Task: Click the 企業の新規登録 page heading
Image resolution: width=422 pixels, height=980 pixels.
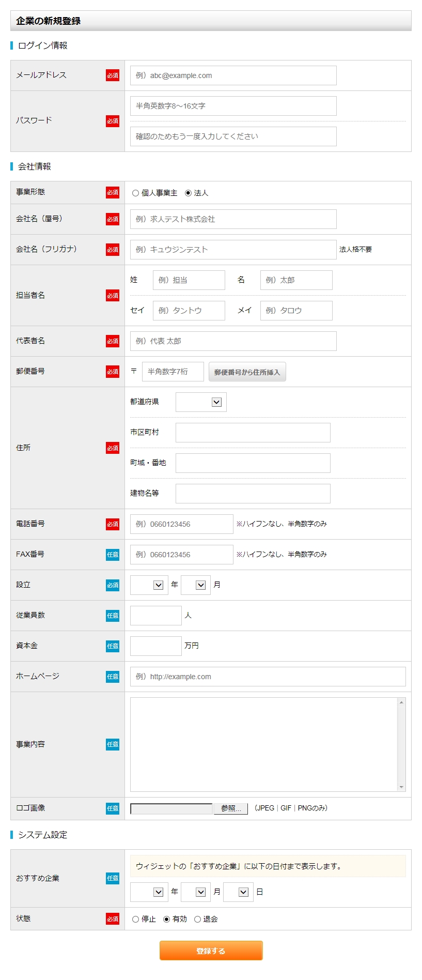Action: [x=48, y=21]
